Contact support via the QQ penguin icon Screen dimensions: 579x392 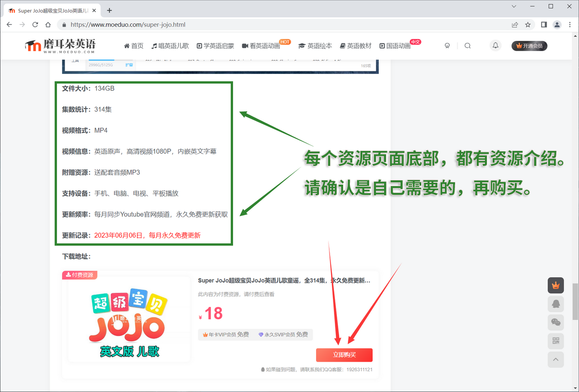[555, 304]
